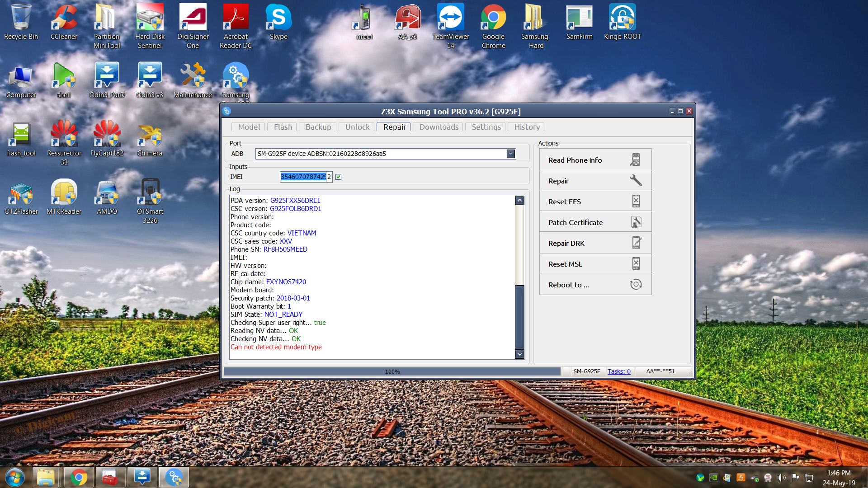Switch to the Flash tab
The width and height of the screenshot is (868, 488).
tap(283, 127)
